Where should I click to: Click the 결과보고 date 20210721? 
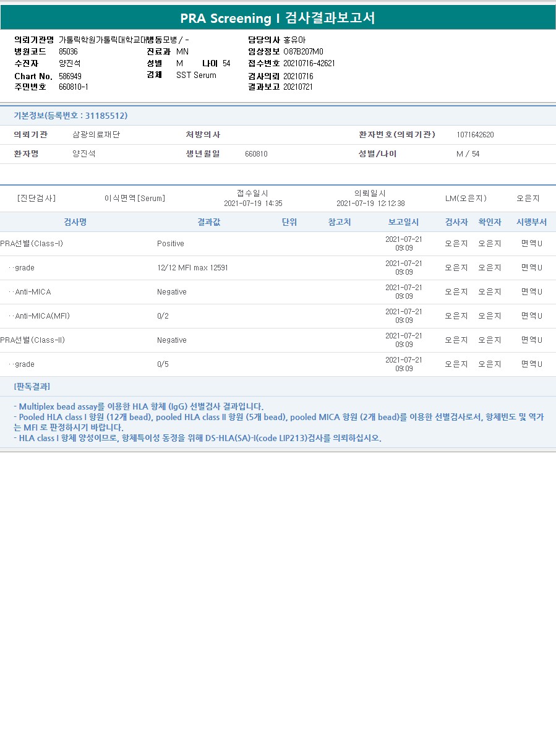pyautogui.click(x=298, y=87)
